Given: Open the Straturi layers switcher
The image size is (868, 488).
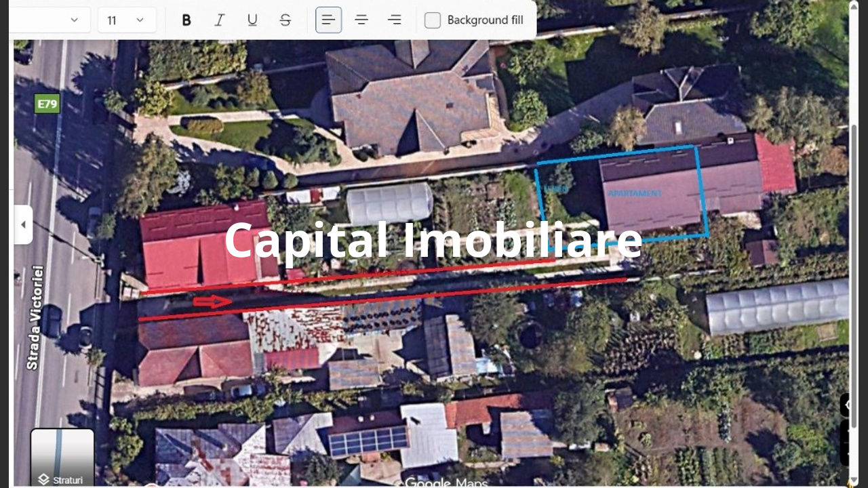Looking at the screenshot, I should [62, 457].
